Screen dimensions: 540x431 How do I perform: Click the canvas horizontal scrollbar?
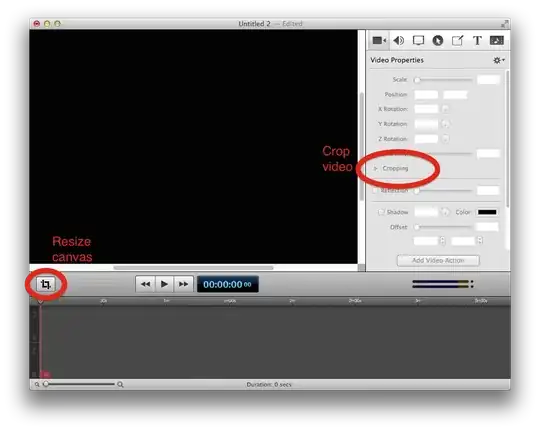[x=193, y=268]
